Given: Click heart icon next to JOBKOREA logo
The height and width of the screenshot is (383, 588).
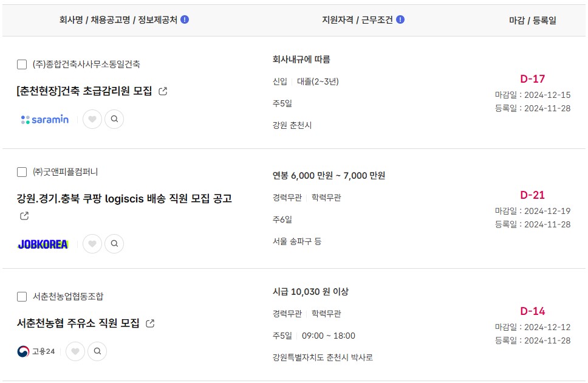Looking at the screenshot, I should [x=92, y=244].
